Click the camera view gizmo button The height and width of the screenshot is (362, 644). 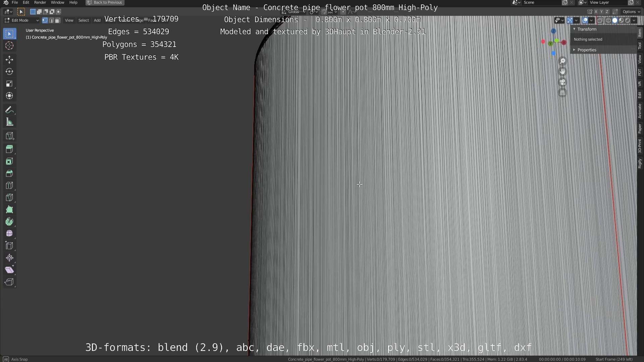pyautogui.click(x=562, y=82)
